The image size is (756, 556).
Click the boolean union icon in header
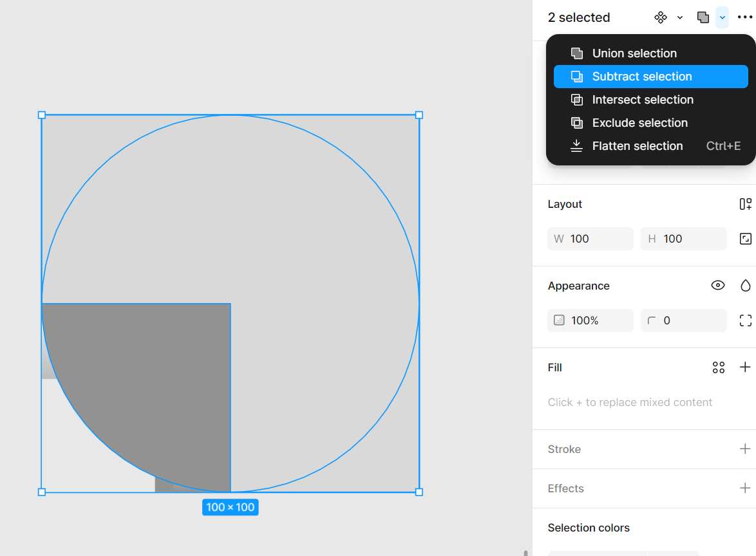[703, 17]
